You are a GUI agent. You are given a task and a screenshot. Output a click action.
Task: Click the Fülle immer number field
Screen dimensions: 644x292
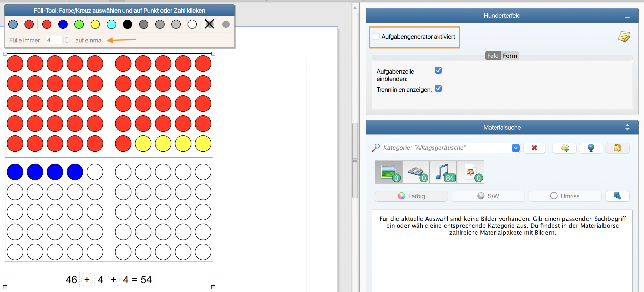[x=54, y=40]
